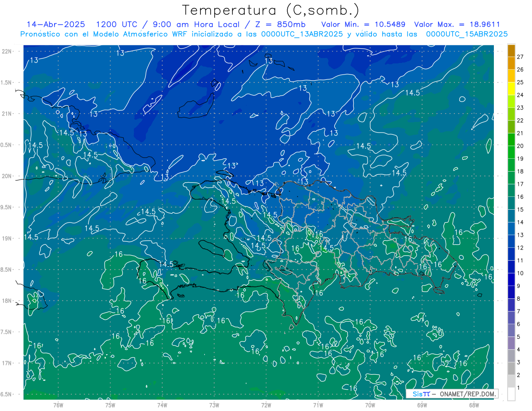Viewport: 532px width, 411px height.
Task: Click the "76W" longitude axis label
Action: tap(58, 405)
